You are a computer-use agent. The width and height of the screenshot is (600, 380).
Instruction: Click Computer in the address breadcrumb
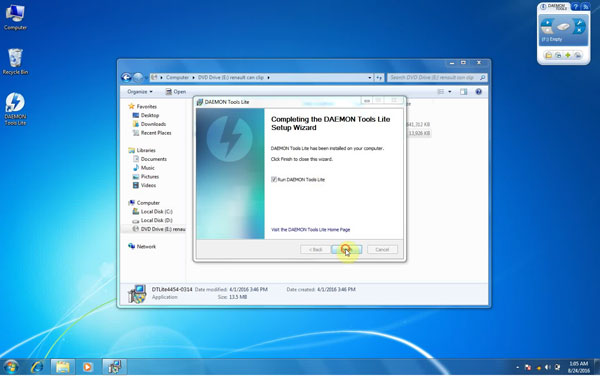point(177,78)
